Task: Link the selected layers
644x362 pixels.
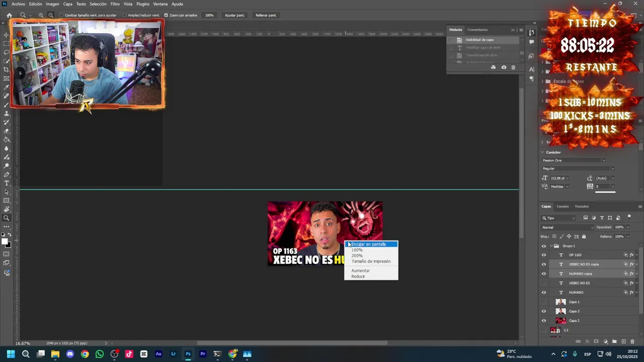Action: click(578, 341)
